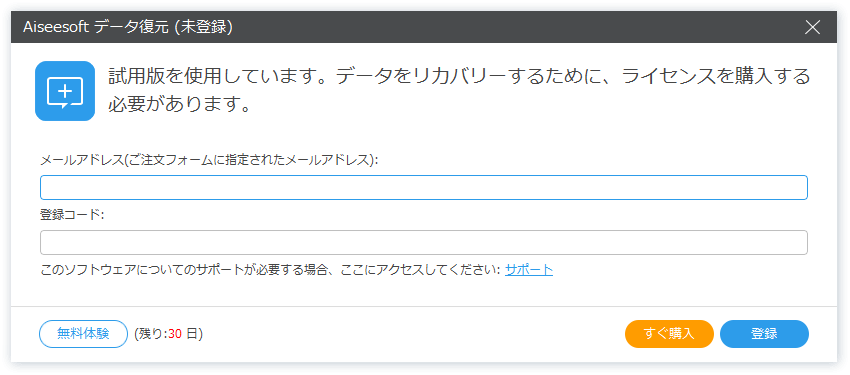Click the 日) text after remaining count
This screenshot has width=850, height=375.
(x=194, y=334)
